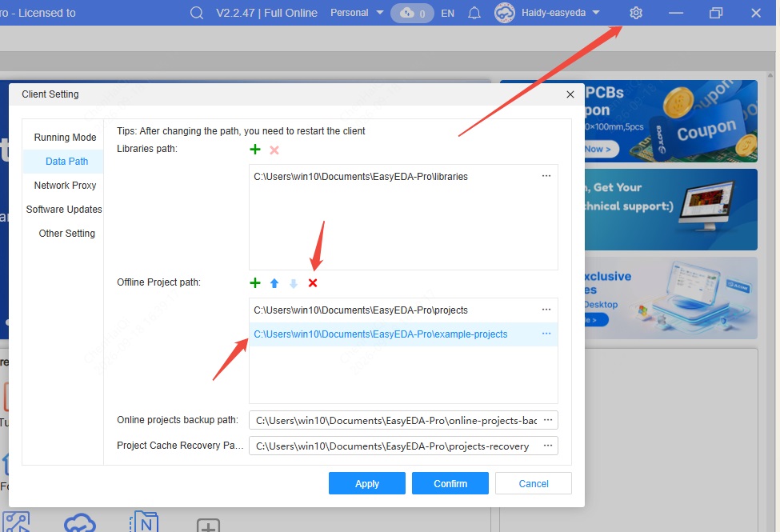
Task: Select the EasyEDA-Pro\libraries path row
Action: [x=403, y=177]
